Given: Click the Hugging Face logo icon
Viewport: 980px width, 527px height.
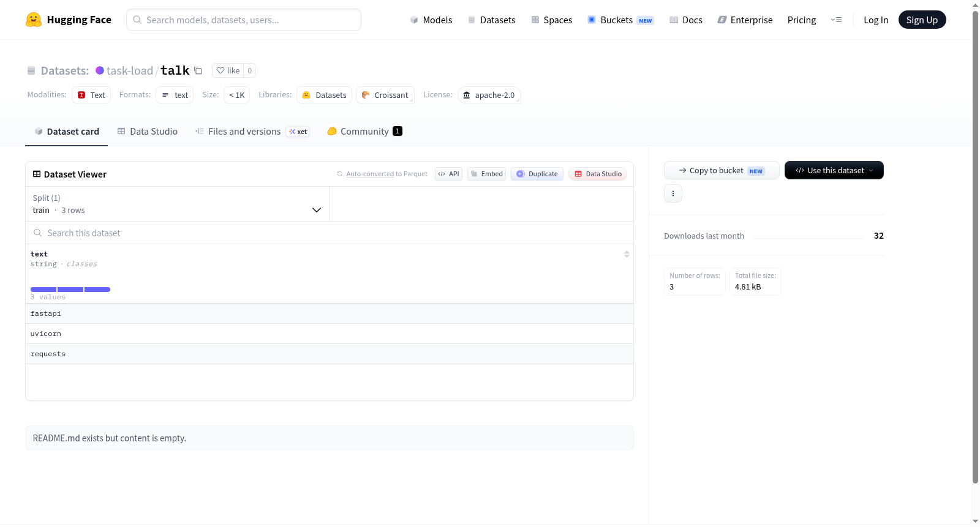Looking at the screenshot, I should coord(34,20).
